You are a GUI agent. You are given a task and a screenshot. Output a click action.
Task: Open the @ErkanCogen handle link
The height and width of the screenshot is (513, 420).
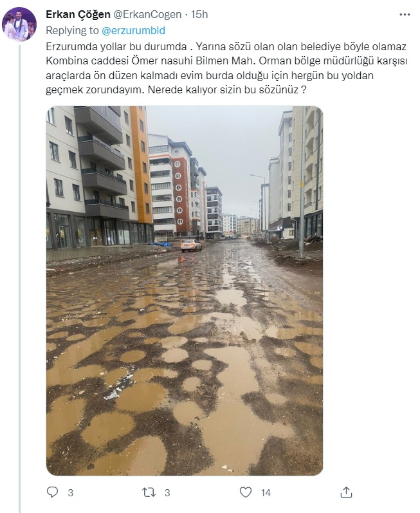click(147, 14)
